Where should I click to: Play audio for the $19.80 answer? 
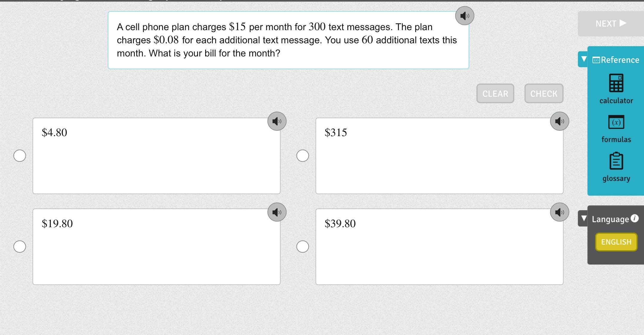(277, 212)
